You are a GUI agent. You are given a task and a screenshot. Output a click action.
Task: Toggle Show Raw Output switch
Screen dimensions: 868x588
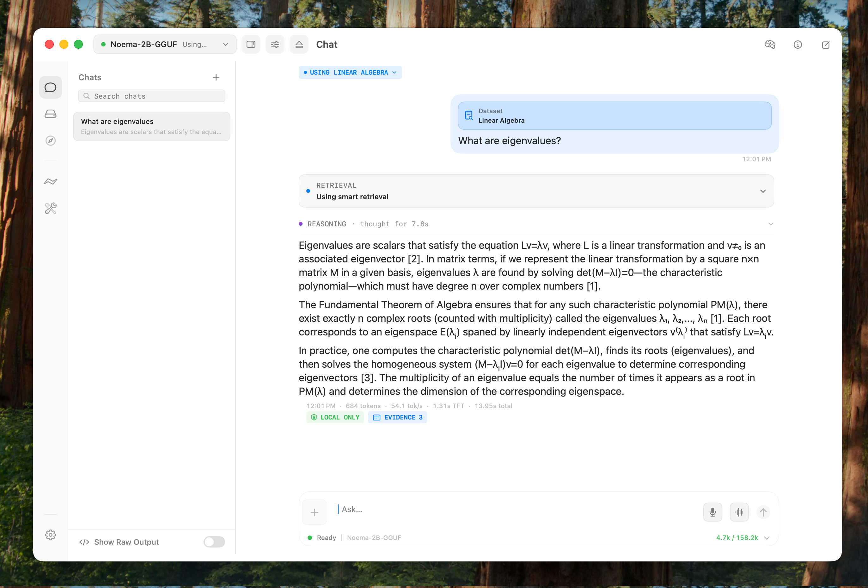tap(214, 542)
